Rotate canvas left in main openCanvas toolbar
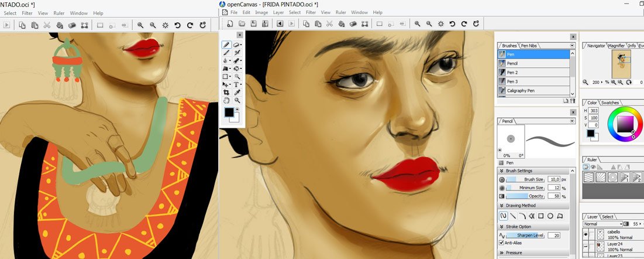Image resolution: width=644 pixels, height=259 pixels. [x=453, y=24]
